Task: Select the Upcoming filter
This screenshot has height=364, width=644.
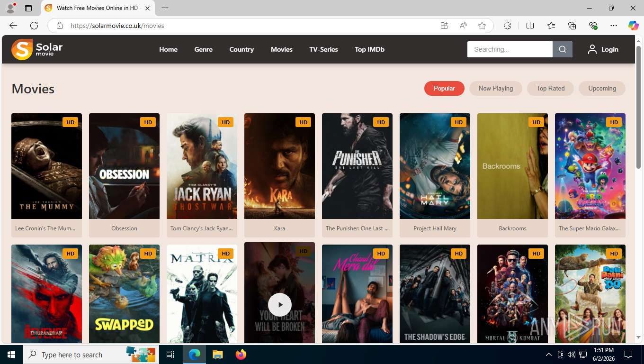Action: tap(602, 88)
